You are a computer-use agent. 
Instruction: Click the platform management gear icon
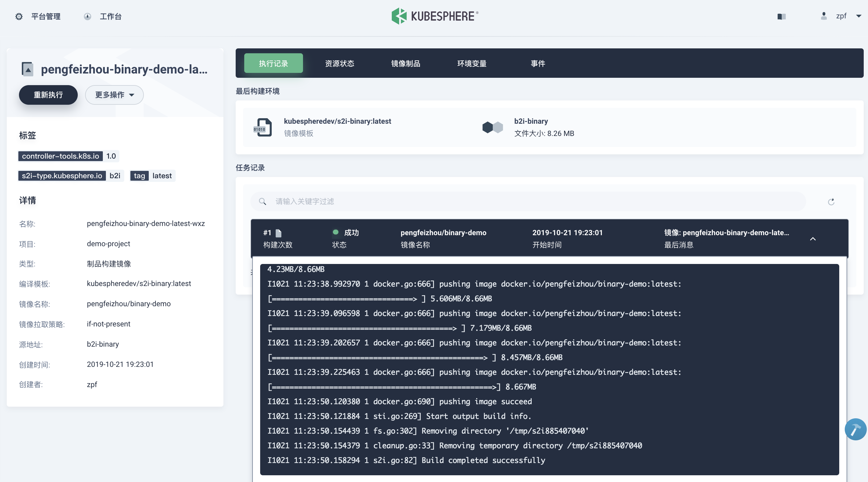[19, 17]
